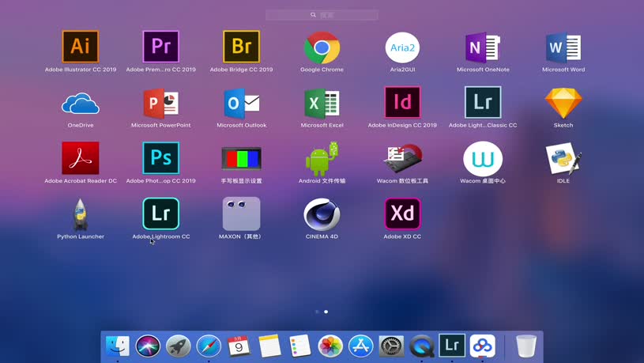
Task: Launch the Python IDLE app
Action: tap(563, 159)
